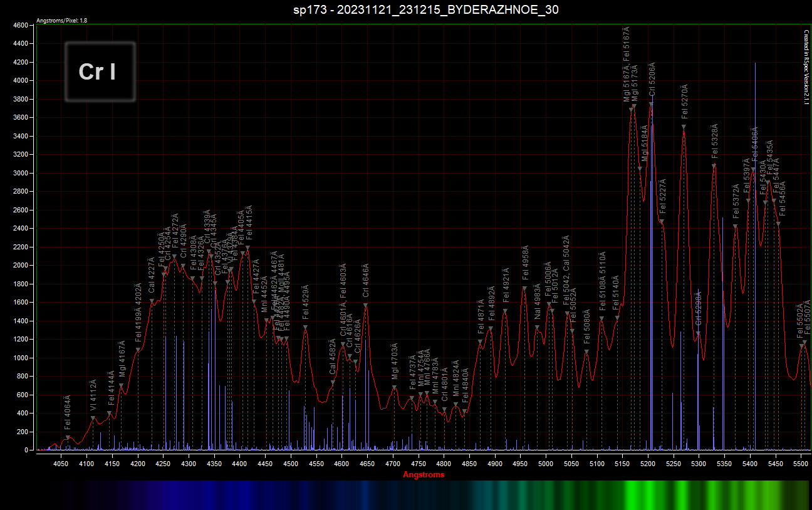Click the 5500 tick on the wavelength axis
812x510 pixels.
(x=801, y=464)
